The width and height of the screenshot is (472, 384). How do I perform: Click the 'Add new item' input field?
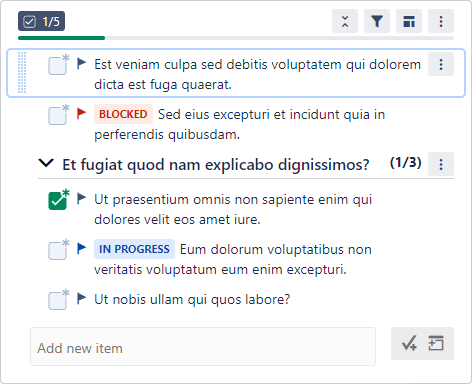203,347
